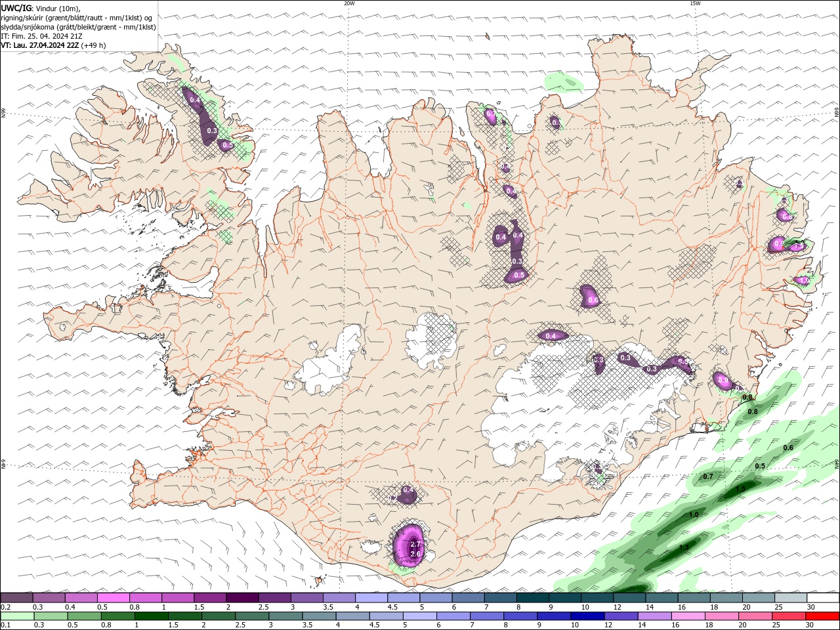Click the '1.3' rain value offshore
The height and width of the screenshot is (630, 840).
click(x=683, y=547)
